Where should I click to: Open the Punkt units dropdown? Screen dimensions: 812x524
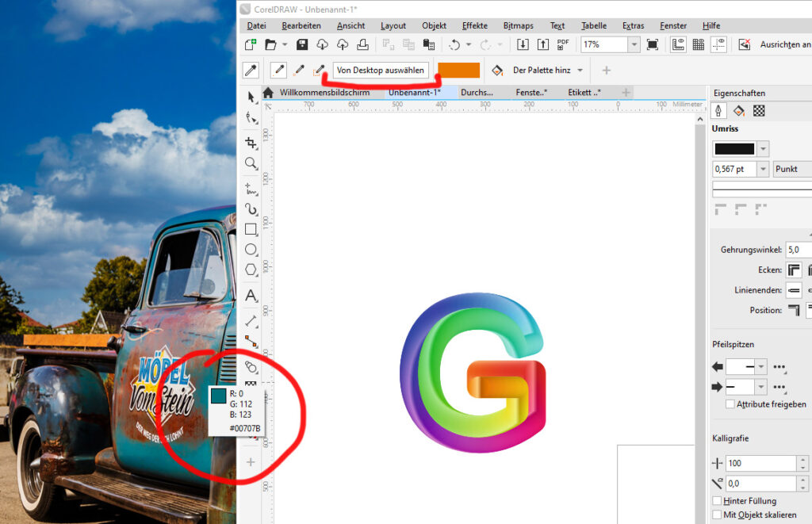(792, 169)
